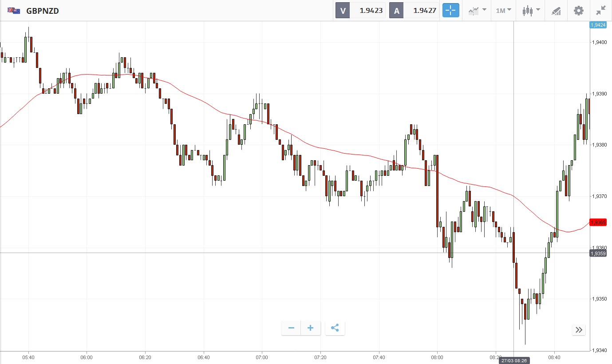This screenshot has height=364, width=612.
Task: Toggle the crosshair cursor tool
Action: click(x=450, y=10)
